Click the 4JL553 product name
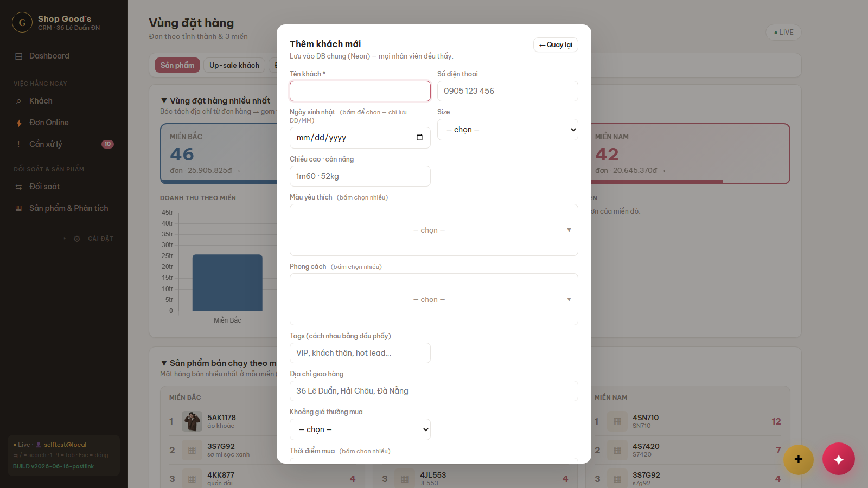This screenshot has width=868, height=488. [x=433, y=475]
